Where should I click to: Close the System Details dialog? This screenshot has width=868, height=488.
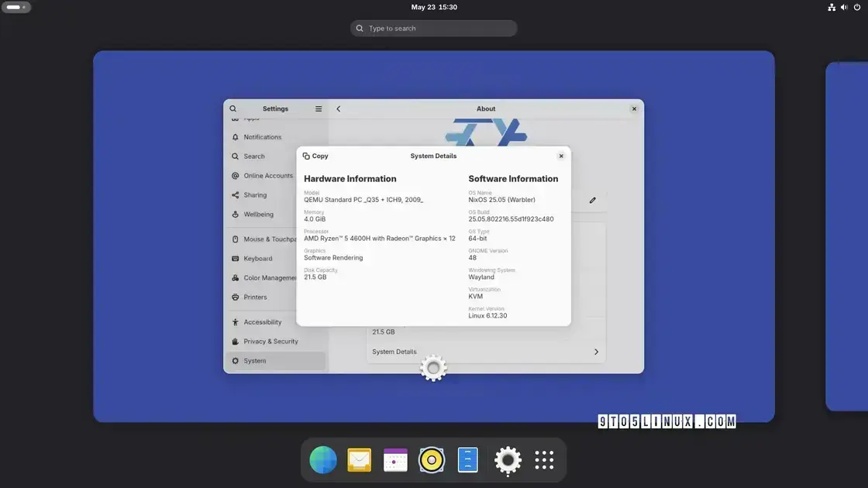tap(561, 156)
